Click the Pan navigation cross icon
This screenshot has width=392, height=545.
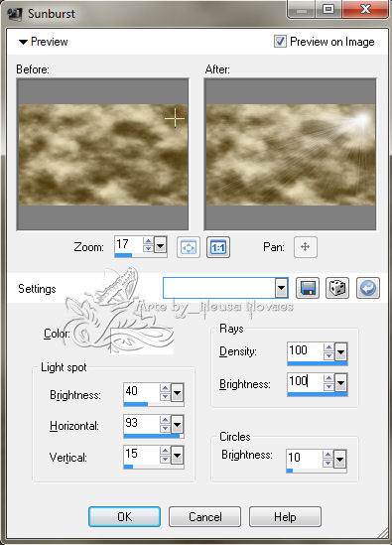click(305, 247)
